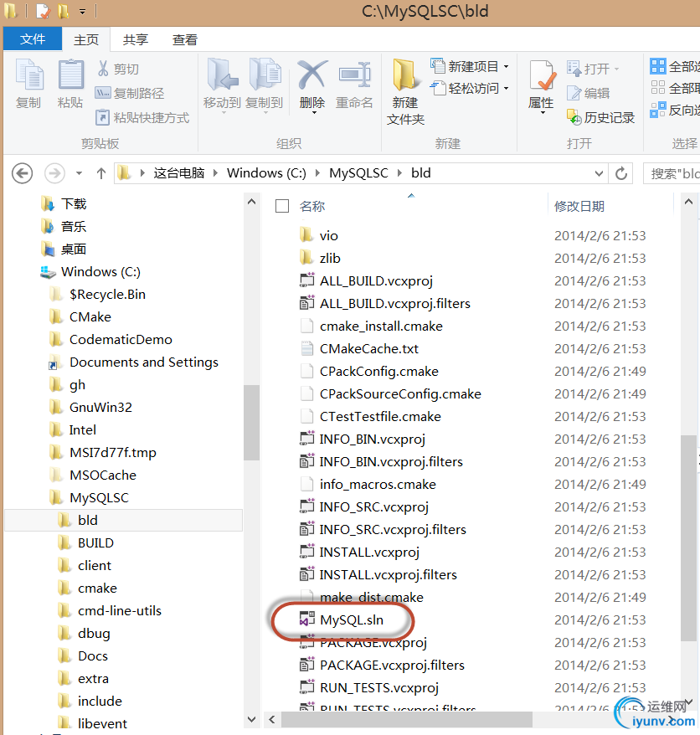Open the quick access toolbar customize dropdown
Viewport: 700px width, 735px height.
82,12
